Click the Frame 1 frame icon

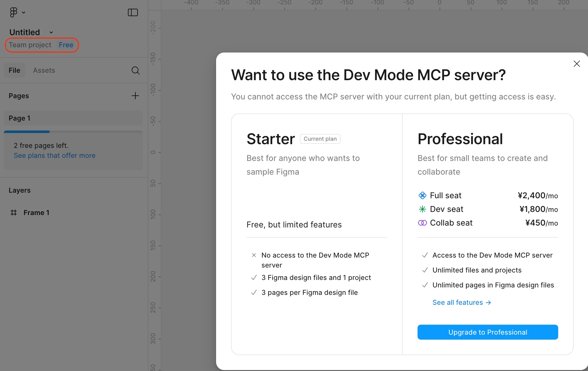(14, 213)
